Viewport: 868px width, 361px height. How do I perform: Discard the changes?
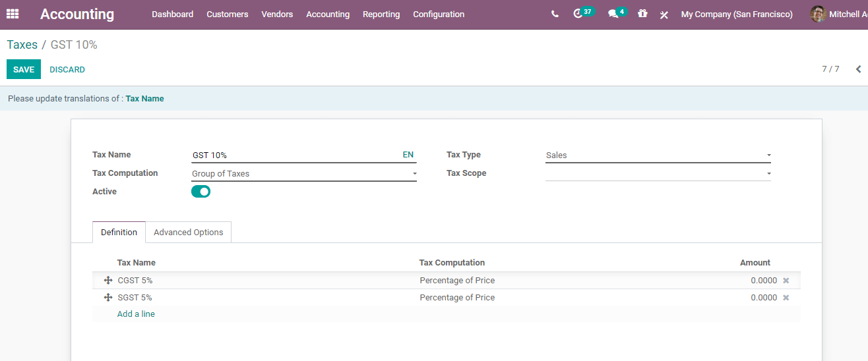click(67, 69)
